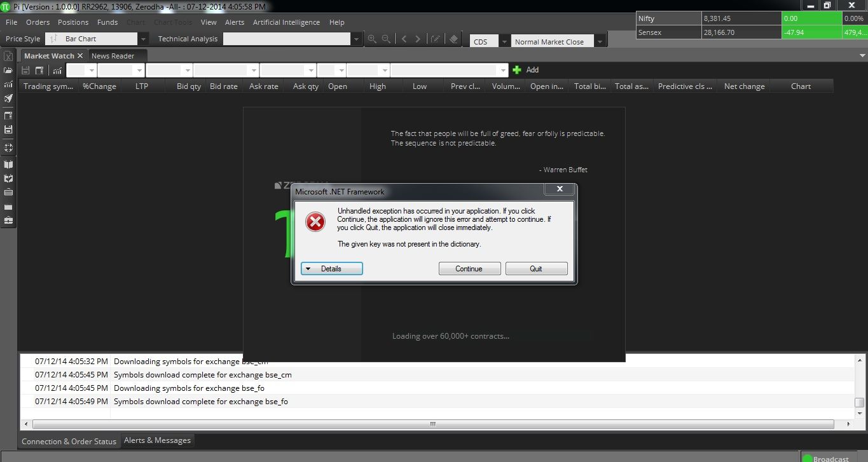This screenshot has width=868, height=462.
Task: Open the Price Style Bar Chart dropdown
Action: (143, 39)
